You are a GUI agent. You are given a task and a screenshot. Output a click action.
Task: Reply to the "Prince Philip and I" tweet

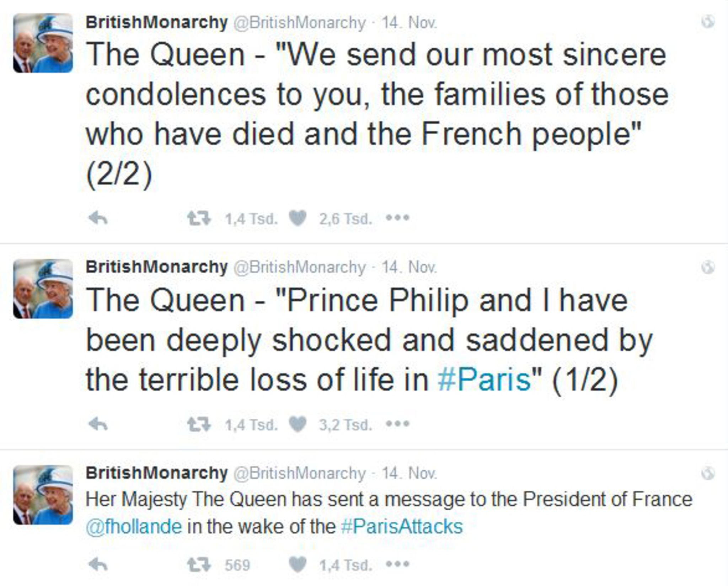coord(98,424)
